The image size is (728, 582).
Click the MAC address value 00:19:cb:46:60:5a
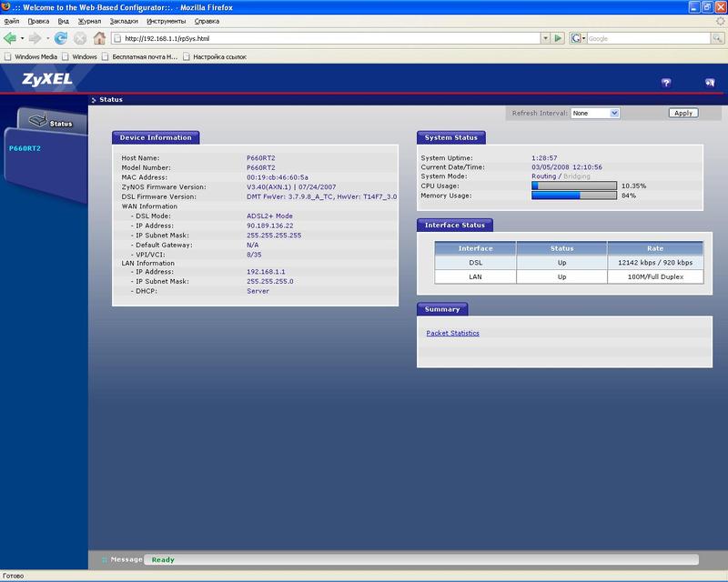click(278, 177)
